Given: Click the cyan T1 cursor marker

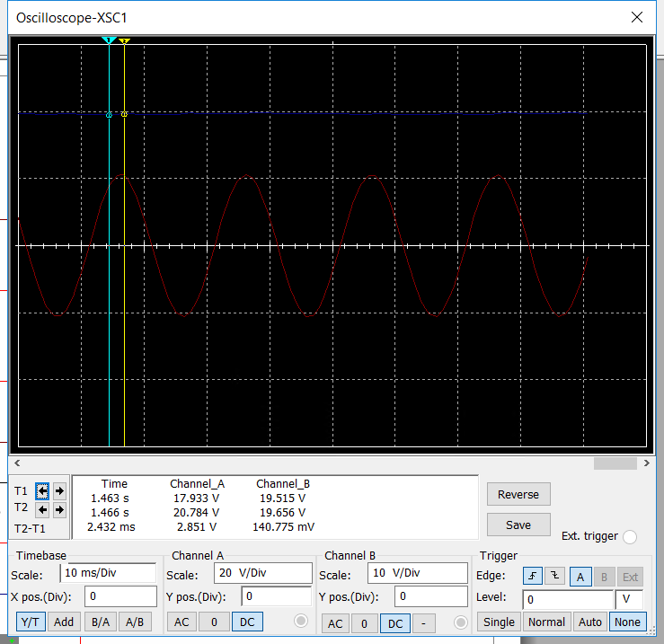Looking at the screenshot, I should (110, 41).
